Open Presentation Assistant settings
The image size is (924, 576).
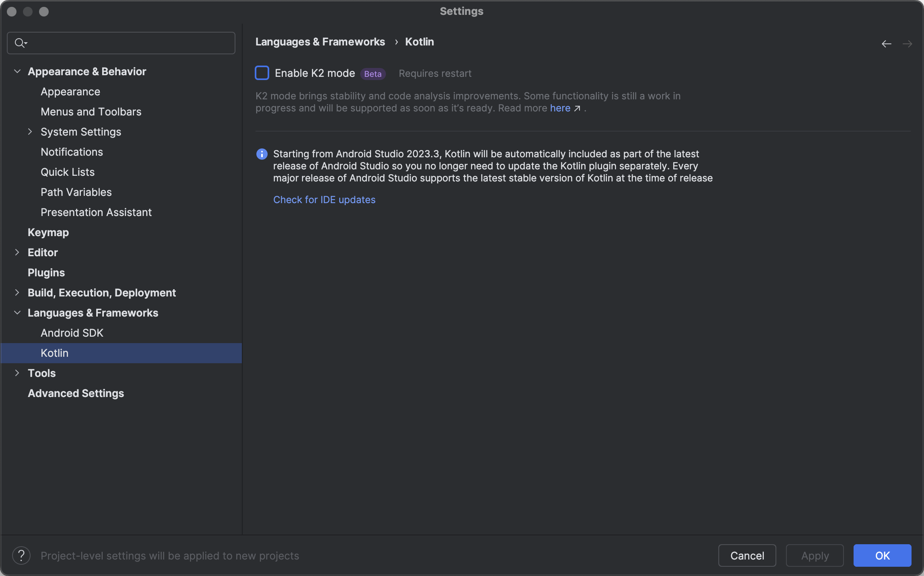(x=96, y=212)
